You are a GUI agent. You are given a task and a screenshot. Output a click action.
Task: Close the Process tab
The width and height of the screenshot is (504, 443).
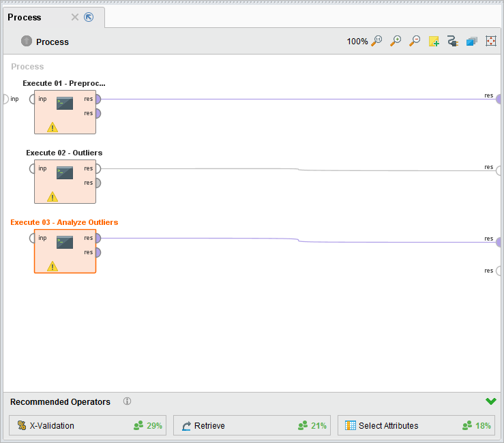click(x=75, y=17)
